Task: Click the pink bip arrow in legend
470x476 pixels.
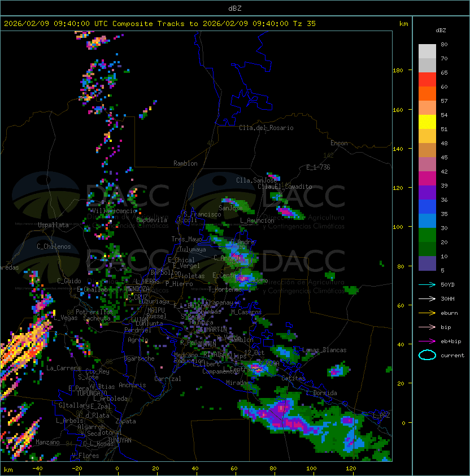Action: pyautogui.click(x=427, y=327)
